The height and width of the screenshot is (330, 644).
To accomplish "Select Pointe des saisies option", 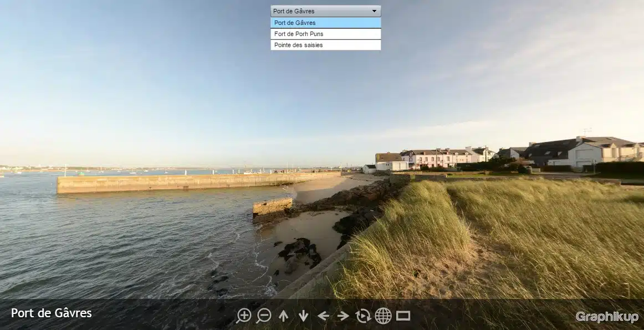I will (x=325, y=45).
